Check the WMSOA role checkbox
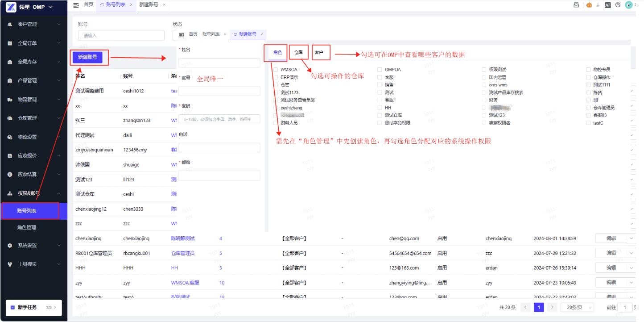The width and height of the screenshot is (644, 322). click(x=276, y=70)
